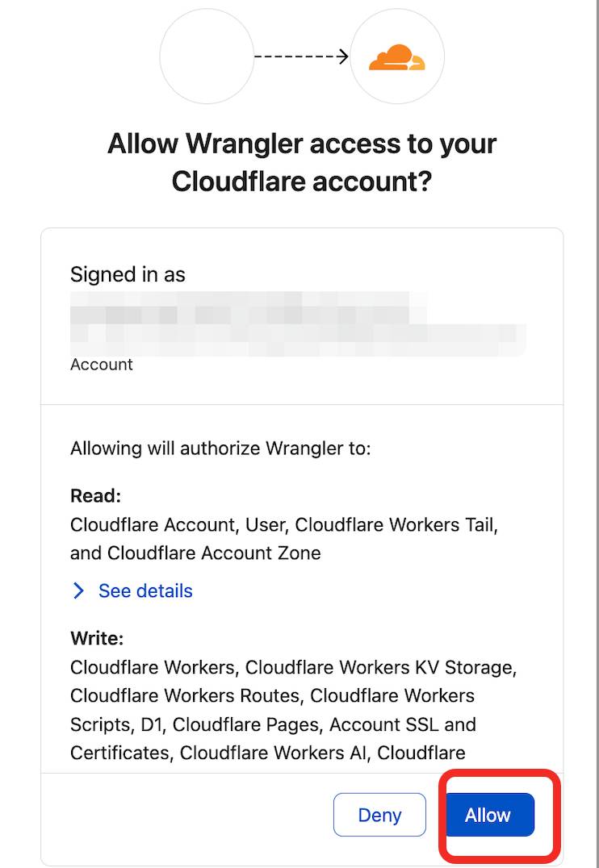Viewport: 599px width, 868px height.
Task: Expand the See details chevron arrow
Action: tap(78, 591)
